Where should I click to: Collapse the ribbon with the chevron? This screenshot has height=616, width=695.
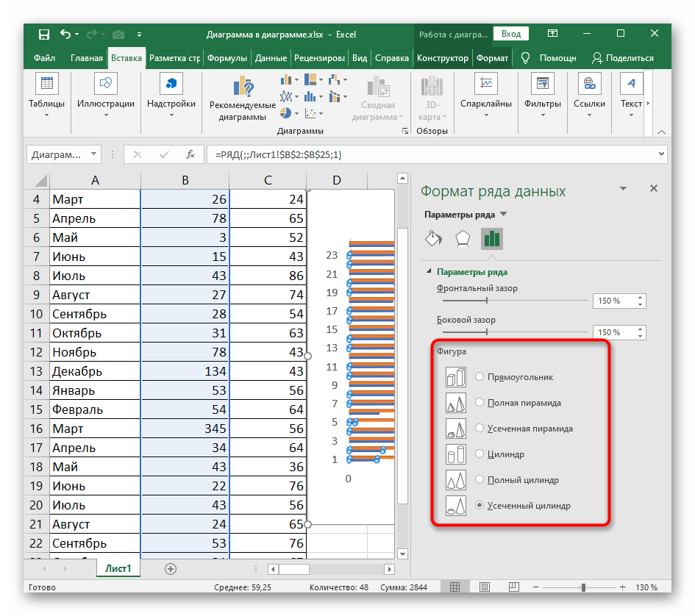(x=661, y=132)
